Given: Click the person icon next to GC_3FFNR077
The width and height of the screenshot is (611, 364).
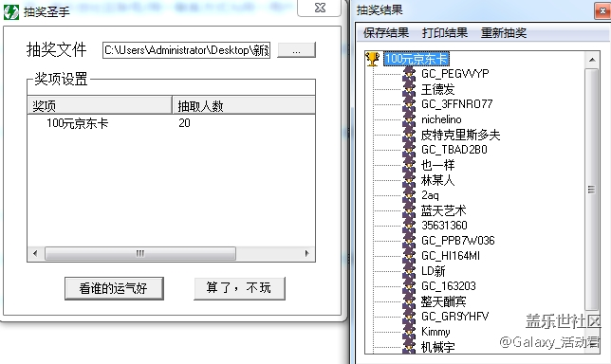Looking at the screenshot, I should [409, 104].
